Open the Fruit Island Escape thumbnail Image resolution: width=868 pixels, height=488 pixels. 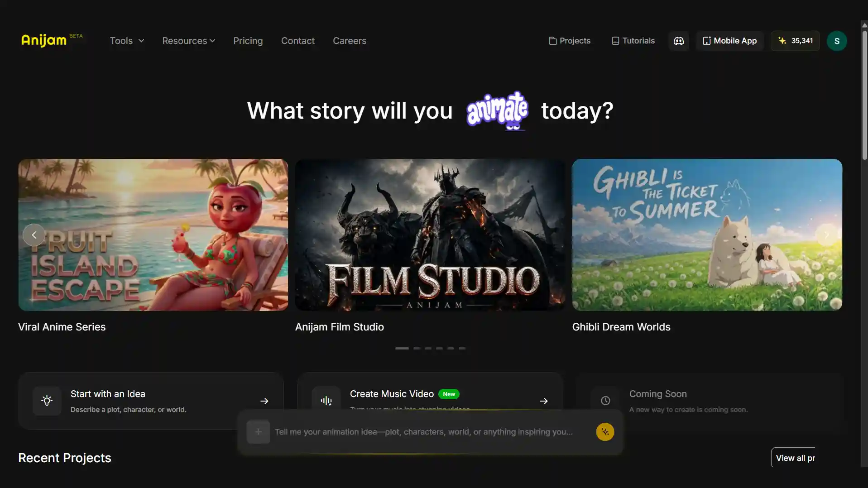[153, 234]
